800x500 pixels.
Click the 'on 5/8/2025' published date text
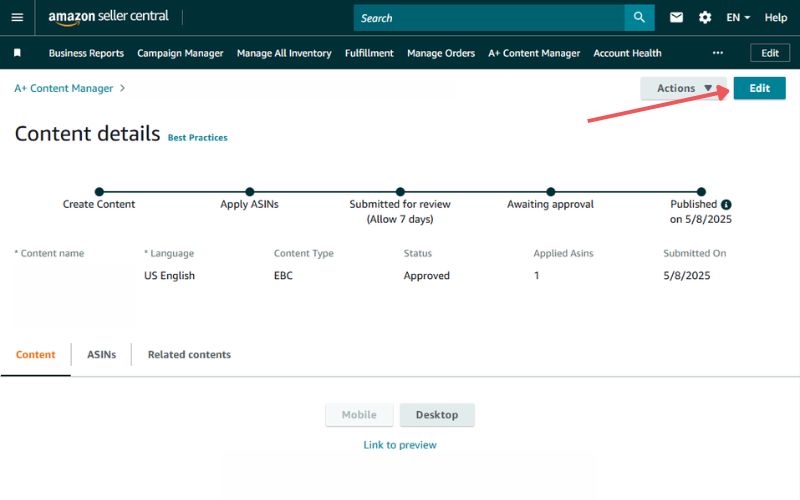tap(701, 219)
